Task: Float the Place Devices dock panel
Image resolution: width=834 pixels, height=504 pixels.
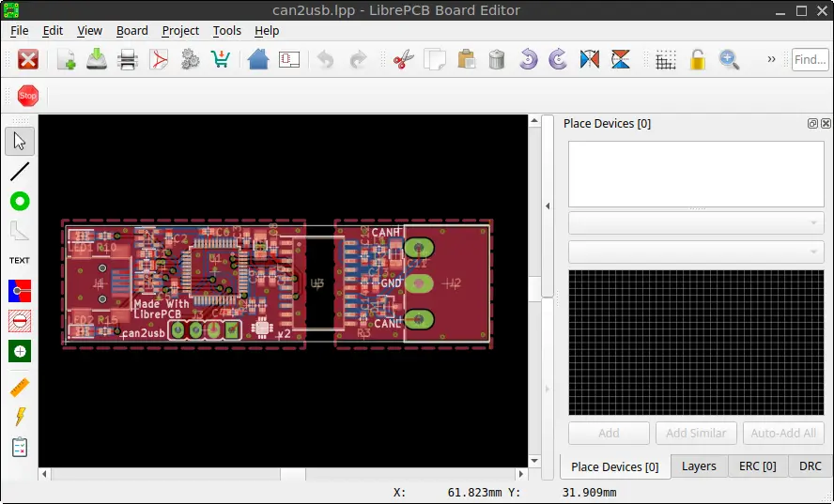Action: click(x=812, y=123)
